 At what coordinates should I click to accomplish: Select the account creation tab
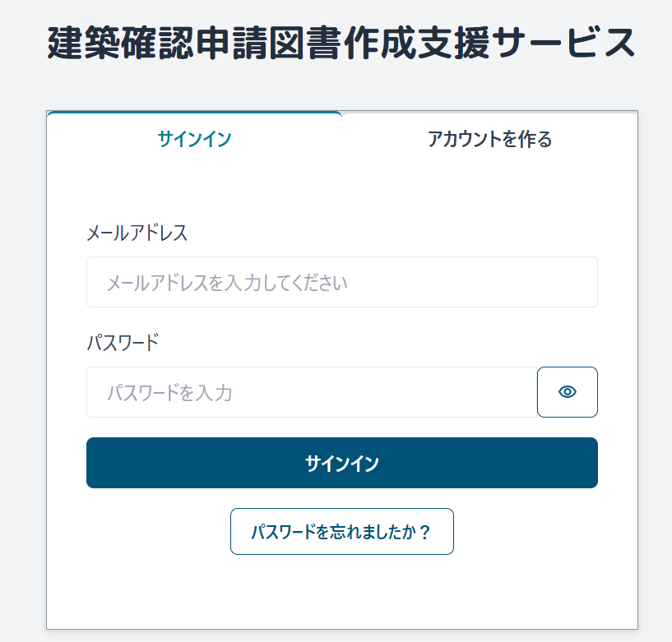tap(489, 139)
